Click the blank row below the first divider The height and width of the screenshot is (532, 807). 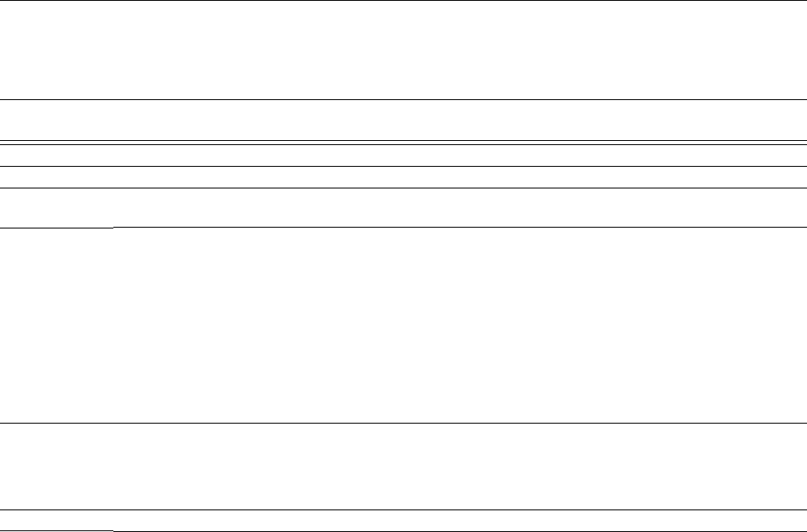403,120
